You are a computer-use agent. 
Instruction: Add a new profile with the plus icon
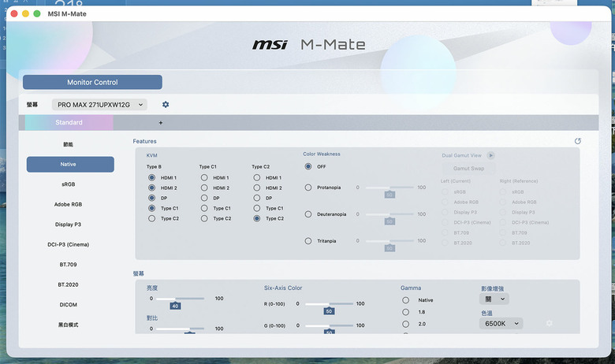tap(160, 123)
